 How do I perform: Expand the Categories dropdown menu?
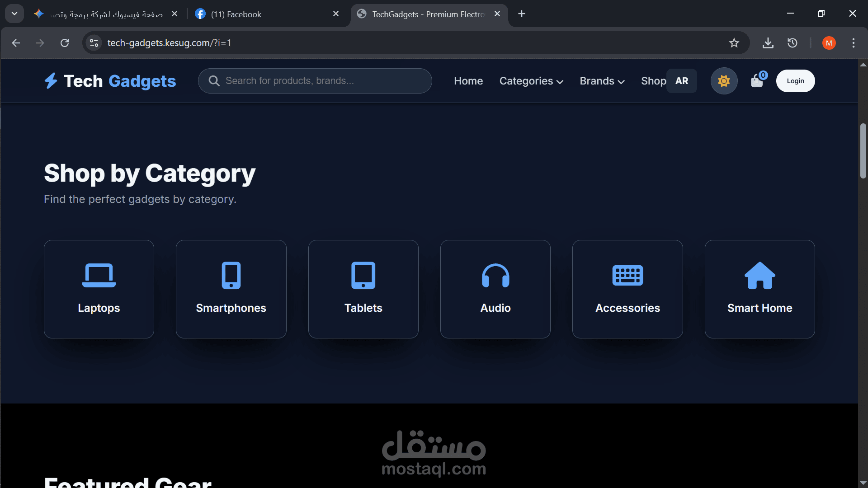[531, 81]
